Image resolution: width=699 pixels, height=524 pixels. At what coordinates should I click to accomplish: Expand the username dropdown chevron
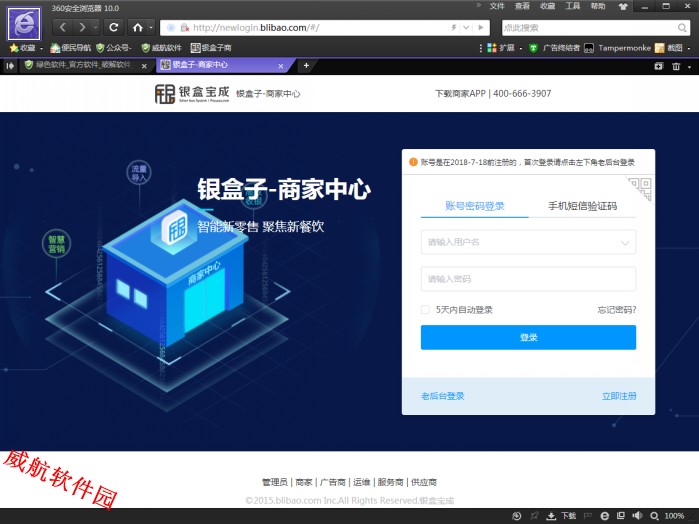[625, 243]
